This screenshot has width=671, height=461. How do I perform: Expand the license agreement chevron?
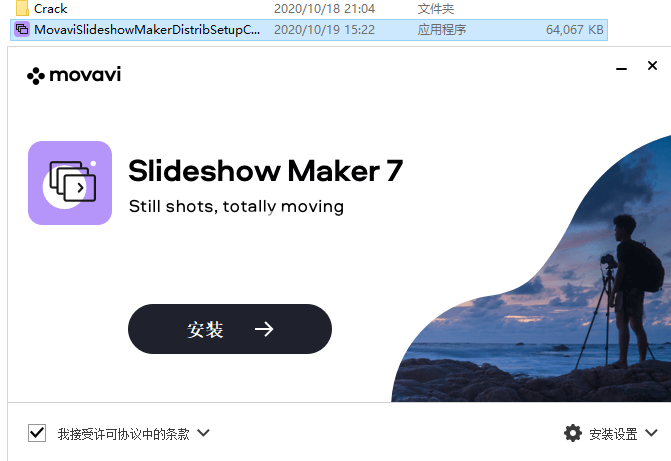click(x=204, y=433)
